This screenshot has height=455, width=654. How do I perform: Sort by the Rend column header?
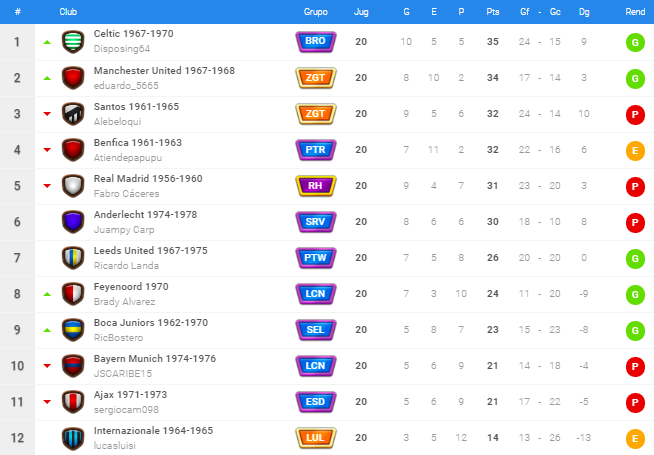(x=635, y=12)
